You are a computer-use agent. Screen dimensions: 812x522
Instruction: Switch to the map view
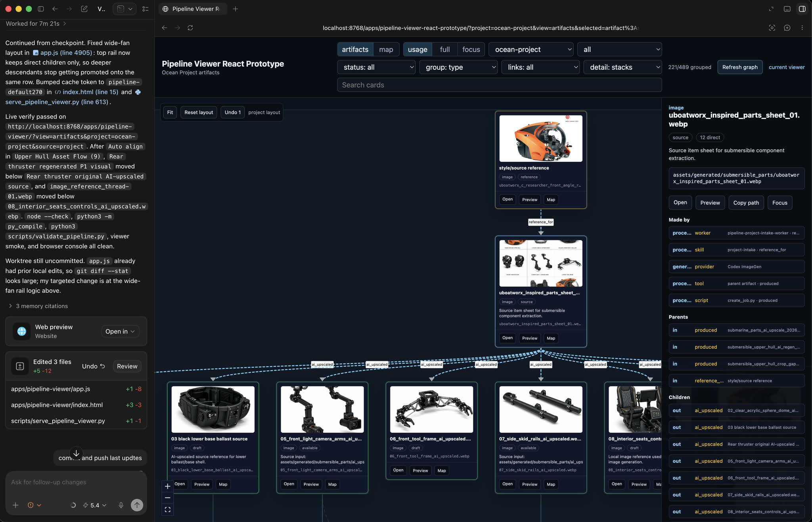tap(386, 49)
